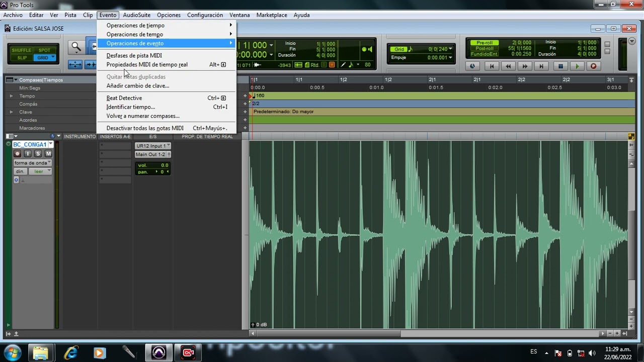Click the speaker volume tray icon
This screenshot has height=362, width=644.
[x=592, y=353]
